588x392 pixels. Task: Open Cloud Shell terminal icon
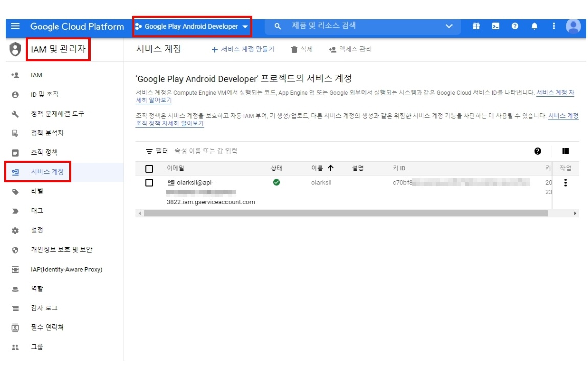point(495,26)
